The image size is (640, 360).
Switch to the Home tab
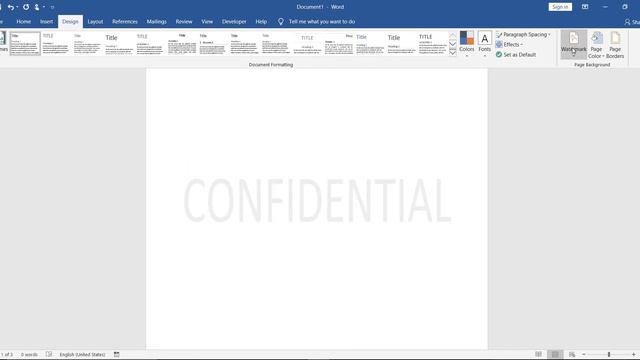(24, 22)
